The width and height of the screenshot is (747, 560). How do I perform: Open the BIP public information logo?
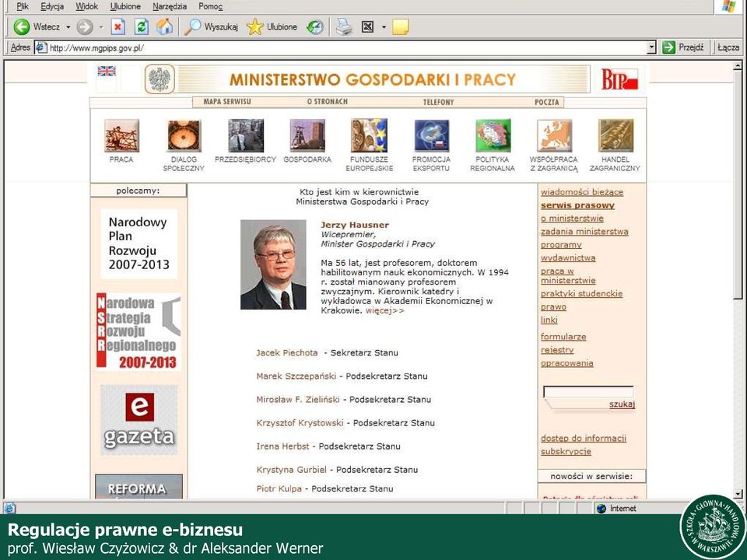(619, 79)
